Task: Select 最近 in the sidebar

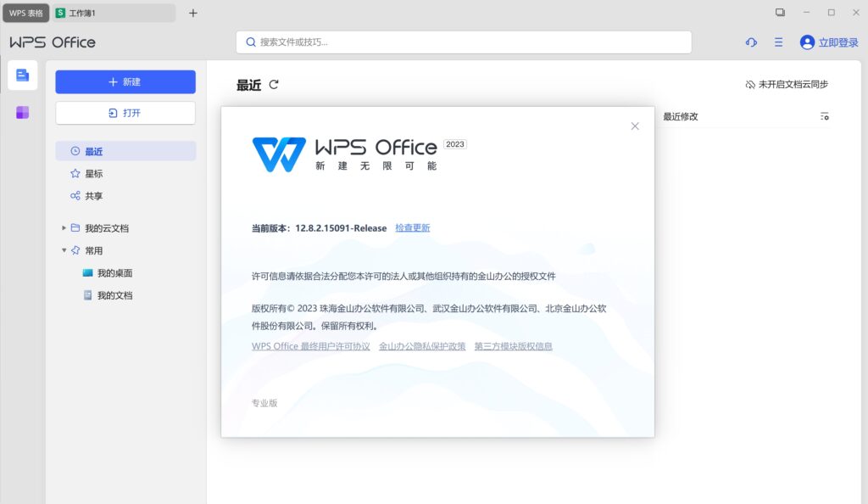Action: tap(125, 151)
